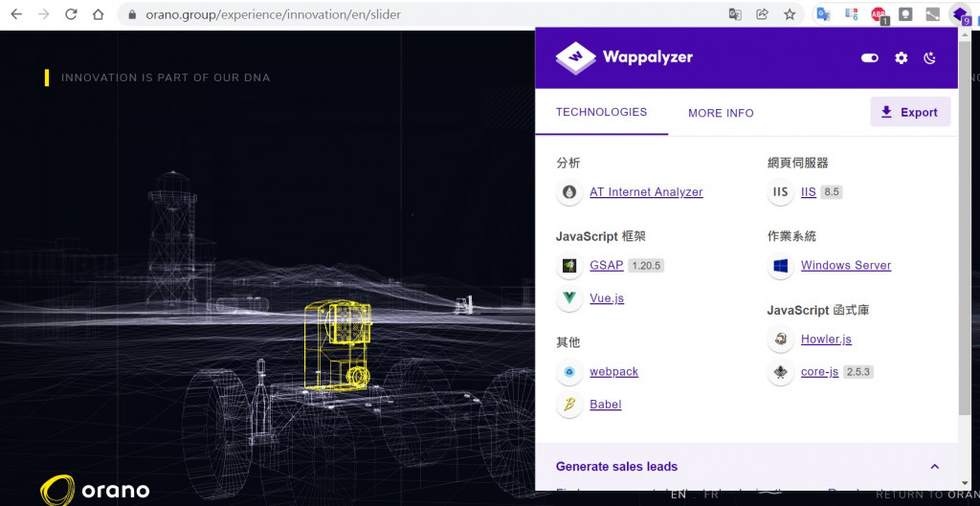Viewport: 980px width, 506px height.
Task: Open the AT Internet Analyzer link
Action: click(646, 191)
